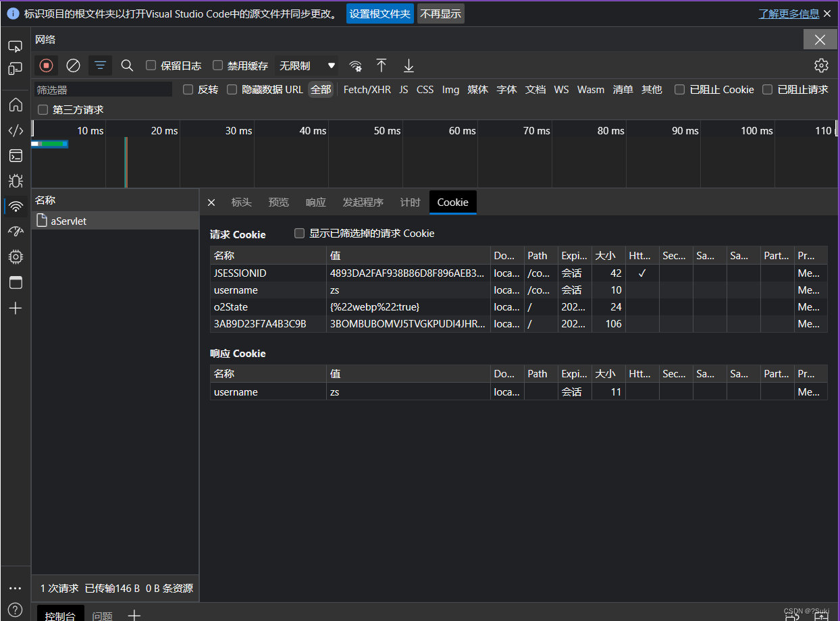Open the 了解更多信息 link
The image size is (840, 621).
click(788, 13)
